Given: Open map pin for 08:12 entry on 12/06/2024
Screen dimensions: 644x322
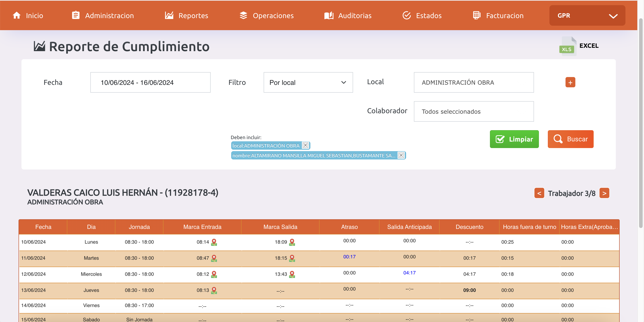Looking at the screenshot, I should pos(214,274).
